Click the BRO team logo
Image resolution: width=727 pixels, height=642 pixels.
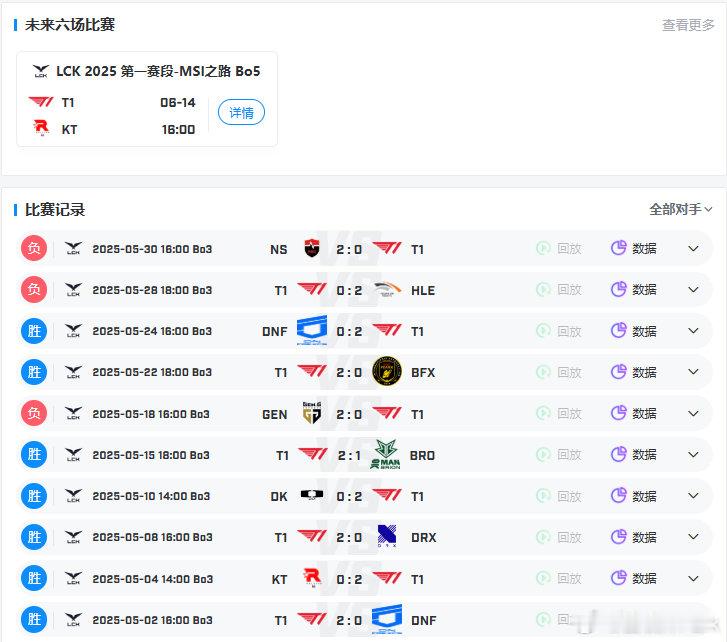pos(385,454)
